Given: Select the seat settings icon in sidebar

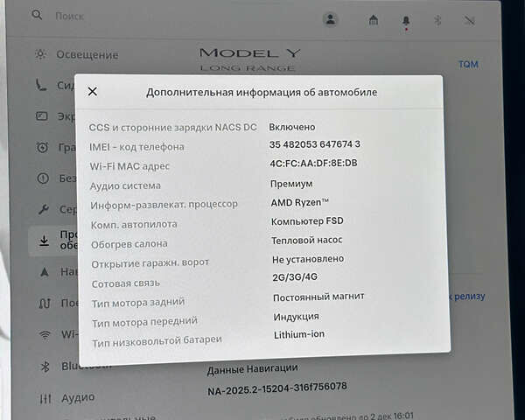Looking at the screenshot, I should tap(41, 86).
